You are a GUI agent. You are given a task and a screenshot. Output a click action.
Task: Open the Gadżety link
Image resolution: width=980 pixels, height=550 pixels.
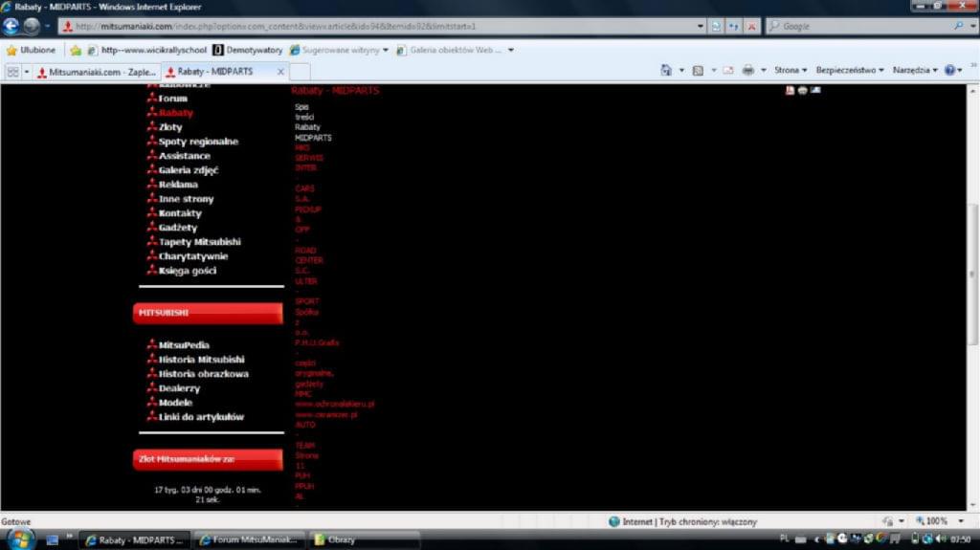[177, 228]
